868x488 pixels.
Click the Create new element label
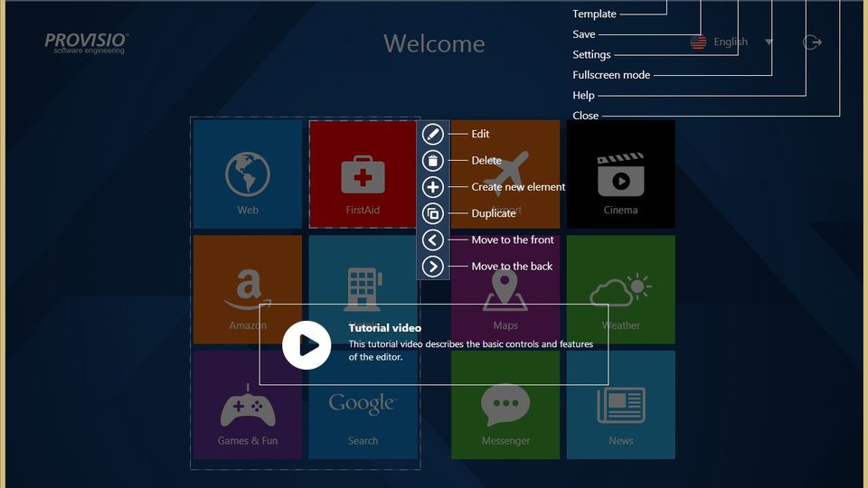tap(518, 187)
